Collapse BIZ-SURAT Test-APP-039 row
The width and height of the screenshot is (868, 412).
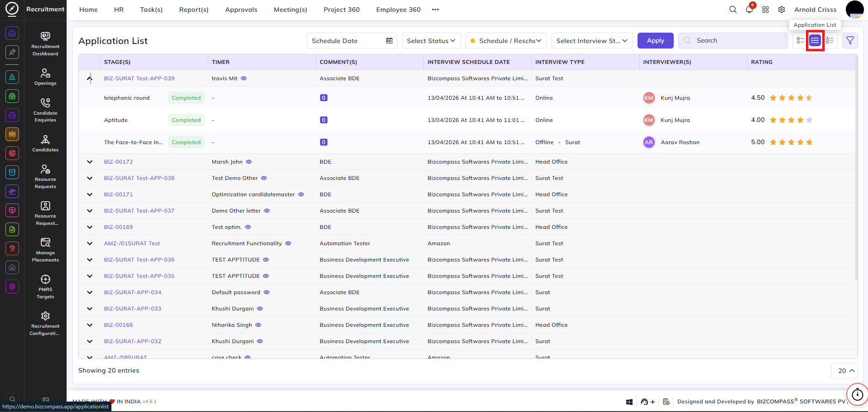90,78
